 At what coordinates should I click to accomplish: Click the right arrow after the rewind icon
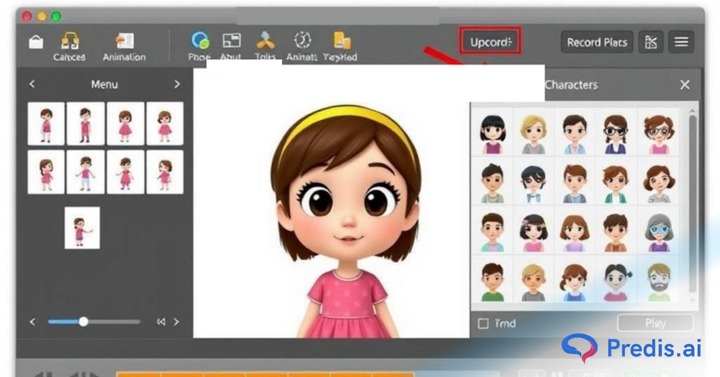coord(176,322)
